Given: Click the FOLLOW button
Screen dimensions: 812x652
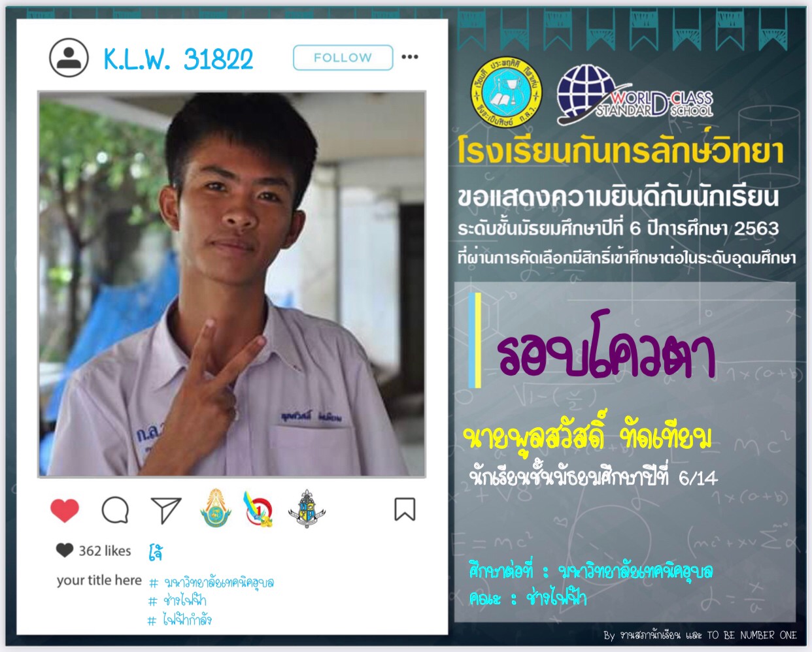Looking at the screenshot, I should [343, 57].
